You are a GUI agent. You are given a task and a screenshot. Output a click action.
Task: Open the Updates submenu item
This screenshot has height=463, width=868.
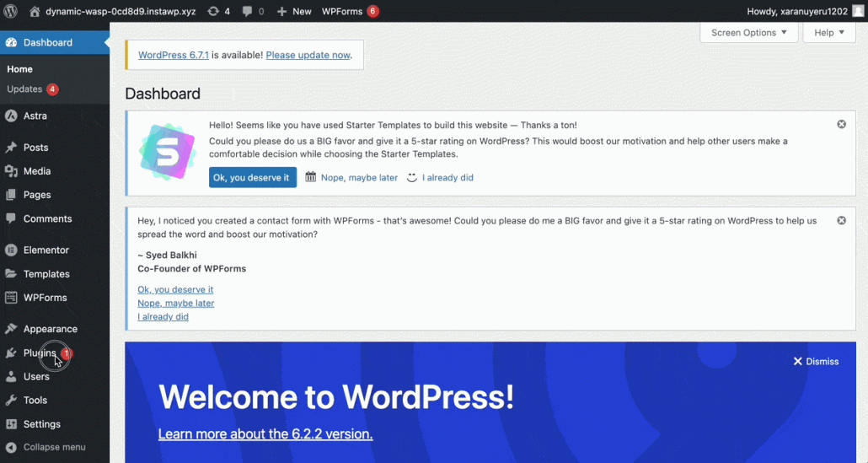click(x=33, y=89)
